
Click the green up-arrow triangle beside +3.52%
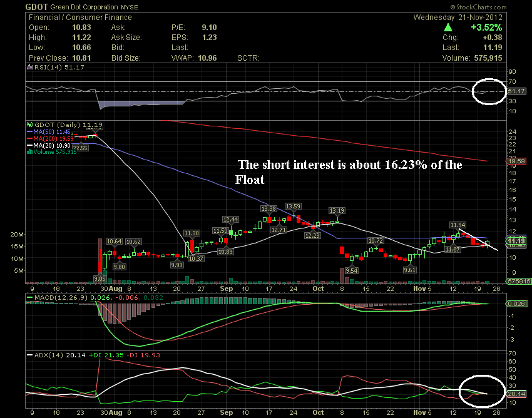click(448, 28)
